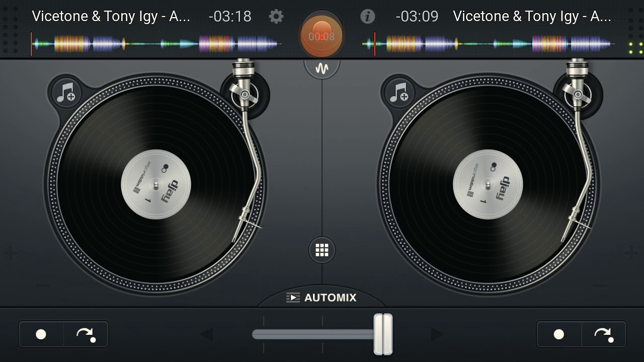Fade crossfader to left with arrow
Viewport: 644px width, 362px height.
[x=207, y=334]
